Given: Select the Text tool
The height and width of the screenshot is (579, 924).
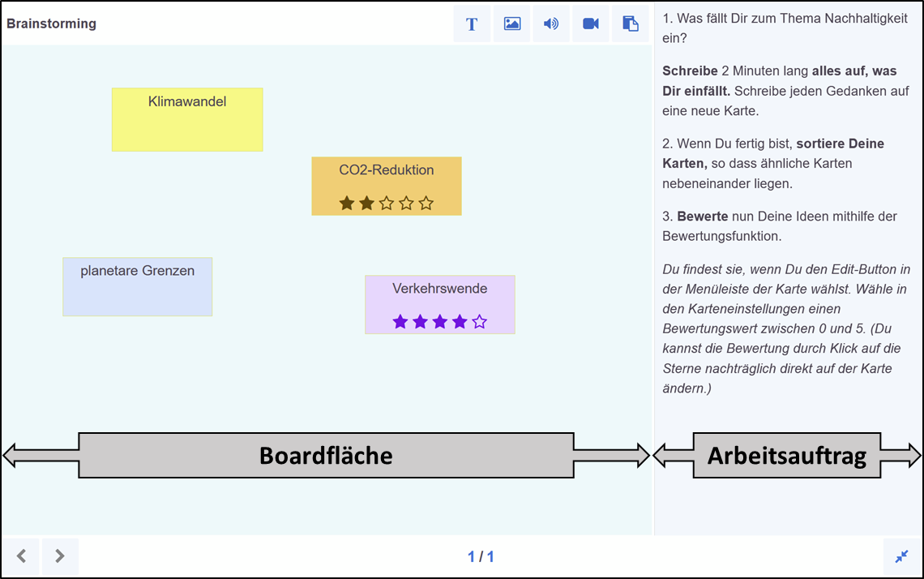Looking at the screenshot, I should [x=472, y=24].
